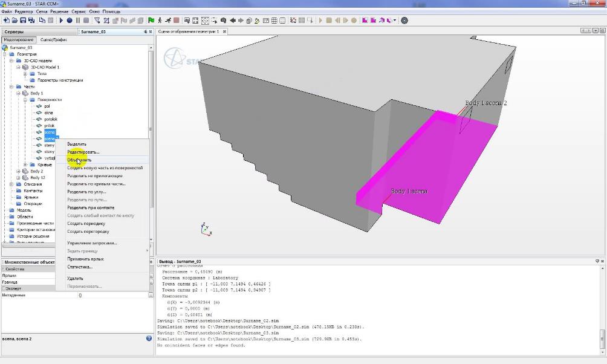The image size is (607, 364).
Task: Choose Объединить from the context menu
Action: [79, 160]
